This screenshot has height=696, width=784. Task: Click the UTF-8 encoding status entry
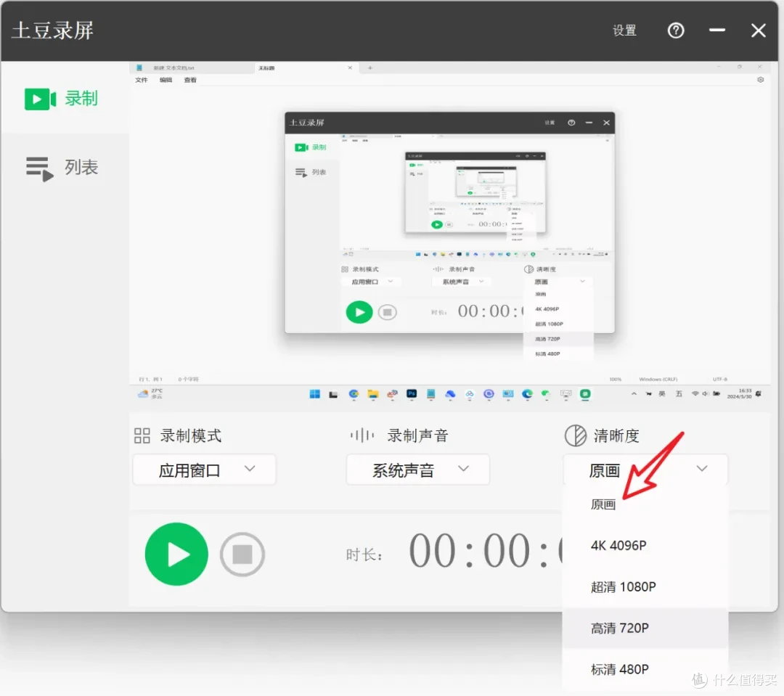coord(720,380)
